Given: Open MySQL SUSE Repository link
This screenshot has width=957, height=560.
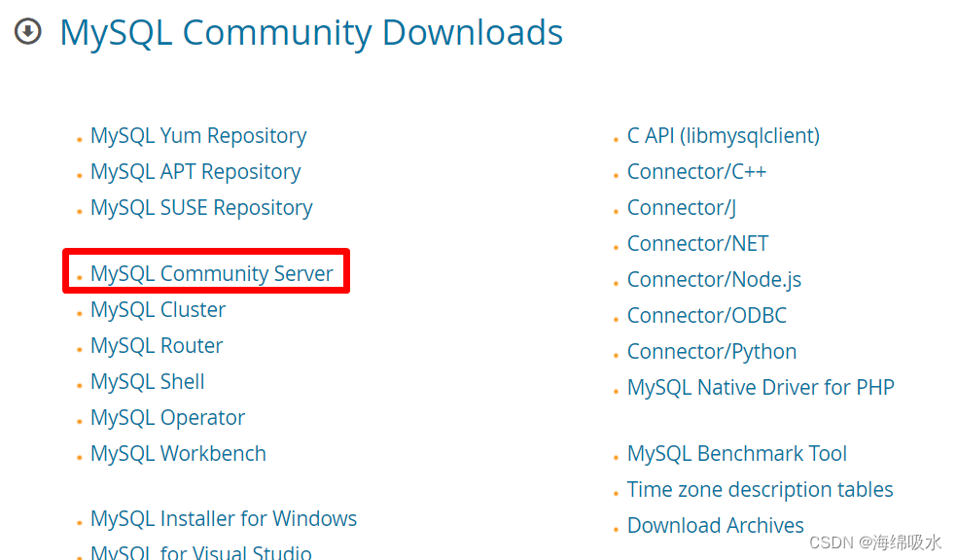Looking at the screenshot, I should [x=201, y=208].
